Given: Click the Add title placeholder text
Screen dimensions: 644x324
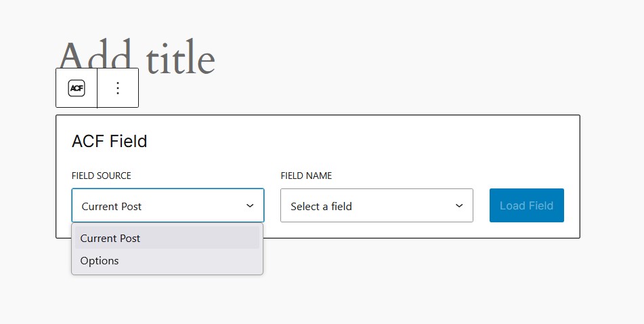Looking at the screenshot, I should 137,58.
